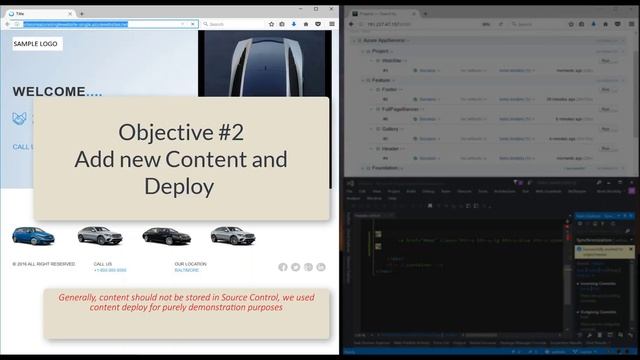Open the hamburger menu in left browser
The image size is (640, 360).
coord(332,24)
